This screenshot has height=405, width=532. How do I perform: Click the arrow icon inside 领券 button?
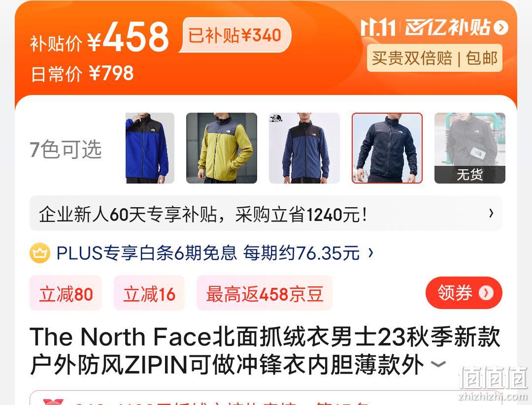tap(486, 293)
